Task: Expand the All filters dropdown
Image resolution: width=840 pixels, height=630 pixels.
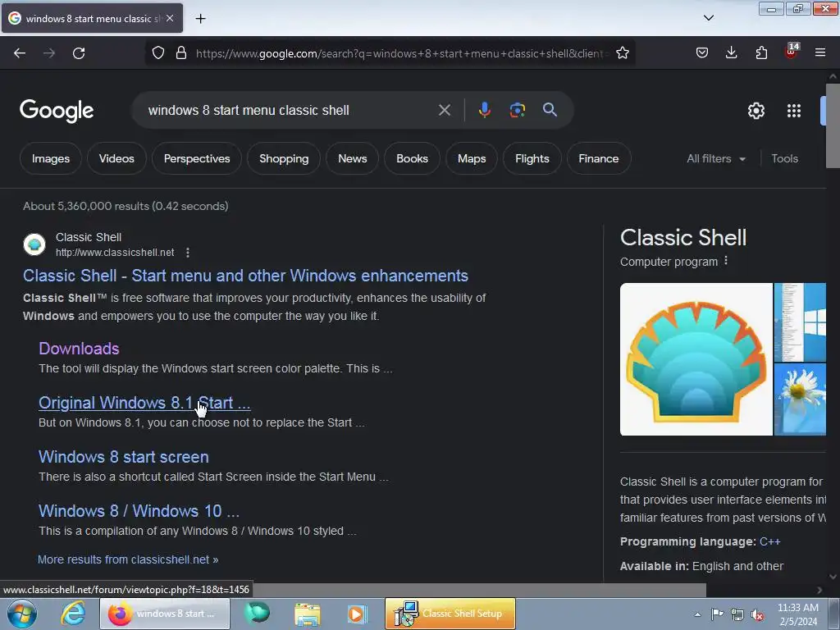Action: 715,158
